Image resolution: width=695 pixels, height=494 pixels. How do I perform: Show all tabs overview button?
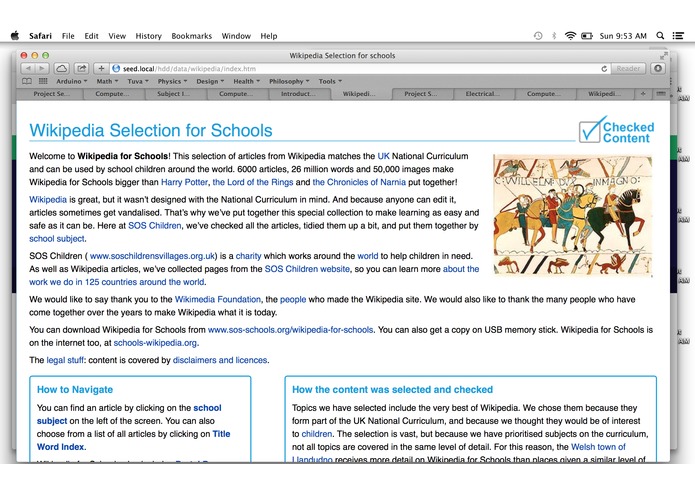click(661, 94)
